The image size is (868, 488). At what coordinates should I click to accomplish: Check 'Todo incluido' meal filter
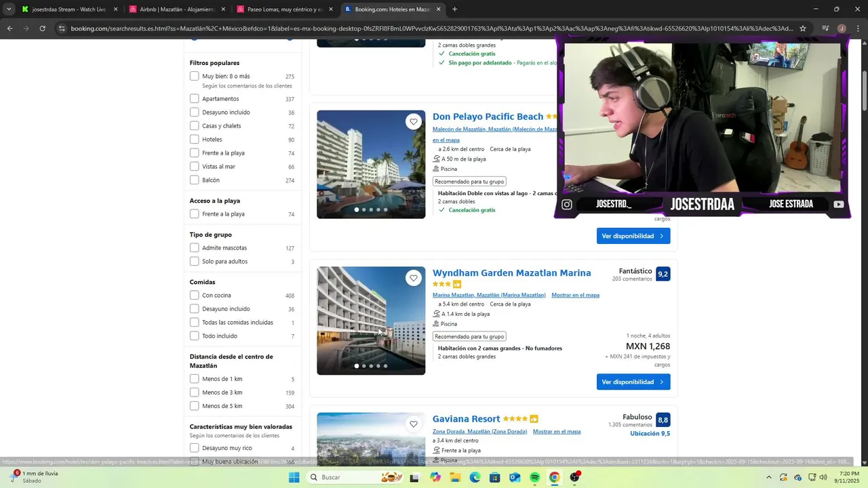195,336
